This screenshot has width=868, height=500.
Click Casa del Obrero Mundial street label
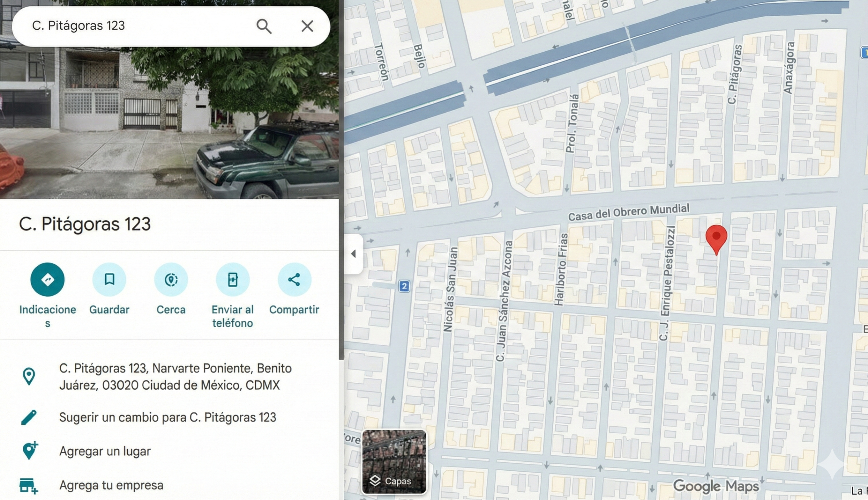pyautogui.click(x=628, y=213)
